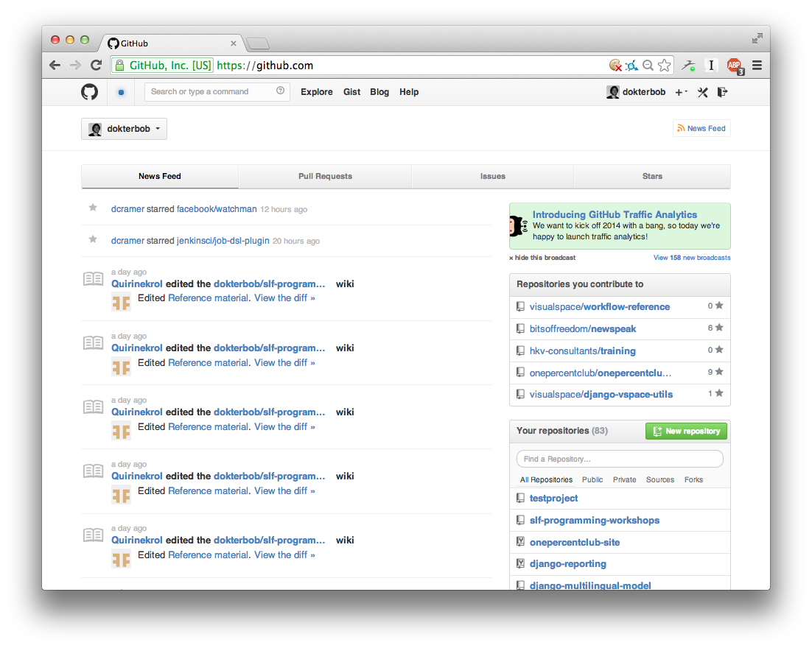The width and height of the screenshot is (812, 648).
Task: Filter repositories by Forks
Action: [x=693, y=480]
